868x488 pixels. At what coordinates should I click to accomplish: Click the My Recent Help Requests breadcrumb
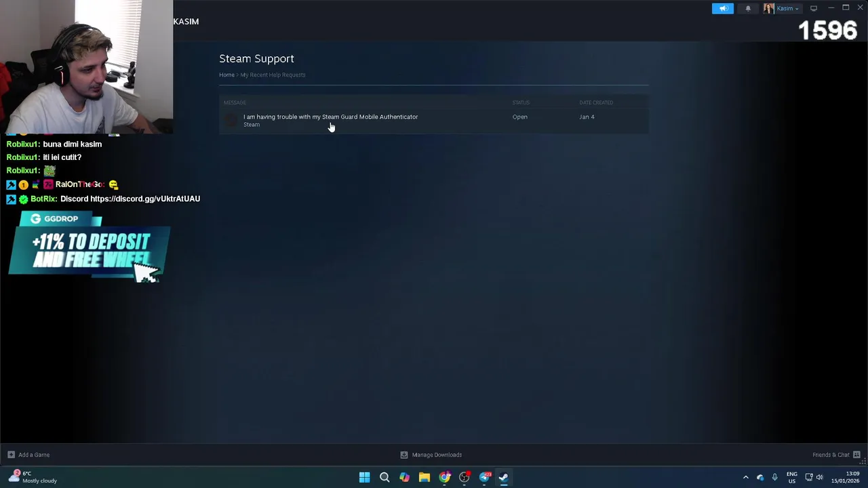click(273, 75)
